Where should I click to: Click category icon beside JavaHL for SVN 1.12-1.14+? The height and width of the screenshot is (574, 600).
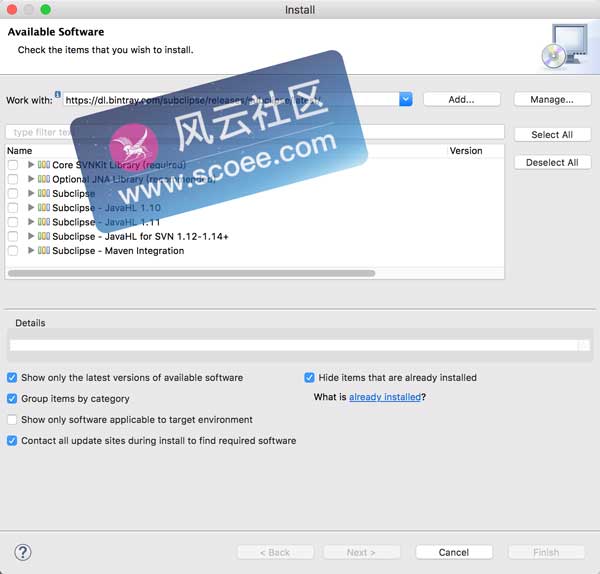tap(44, 236)
